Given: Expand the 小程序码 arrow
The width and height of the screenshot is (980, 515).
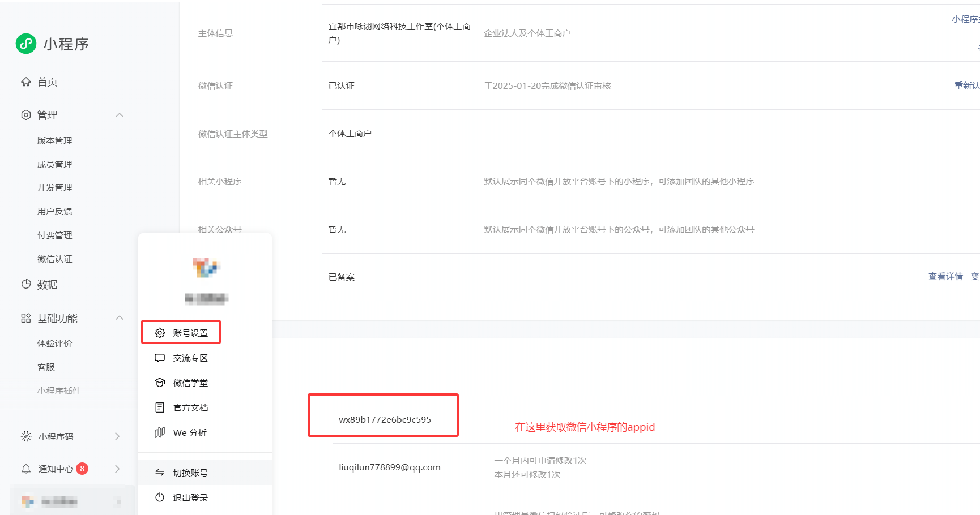Looking at the screenshot, I should tap(117, 436).
